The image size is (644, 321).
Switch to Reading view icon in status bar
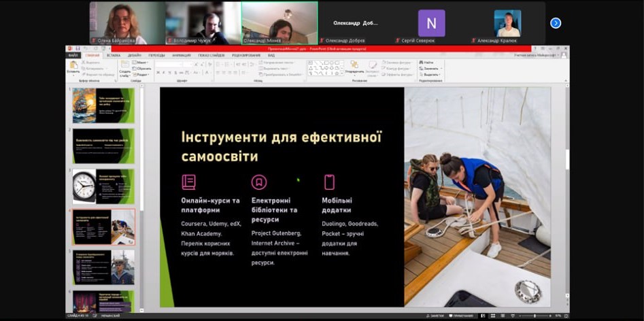[501, 316]
